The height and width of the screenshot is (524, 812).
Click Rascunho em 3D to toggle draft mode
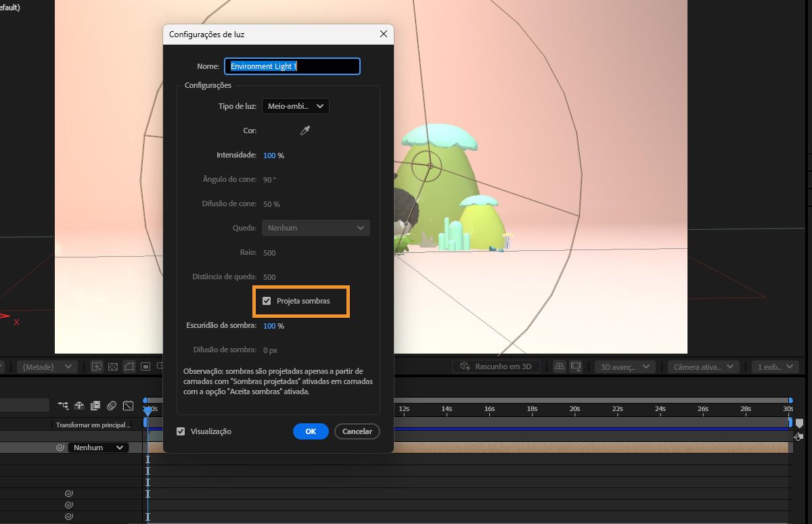click(497, 366)
